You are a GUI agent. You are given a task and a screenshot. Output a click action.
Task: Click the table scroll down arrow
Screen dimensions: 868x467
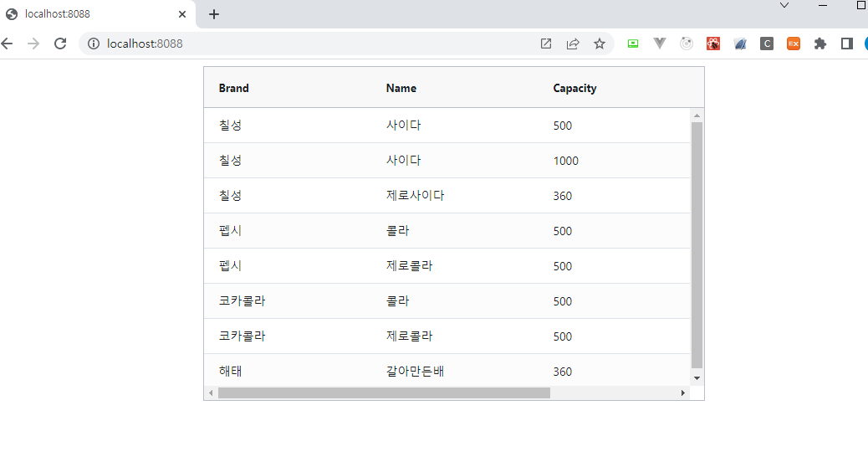(x=697, y=378)
